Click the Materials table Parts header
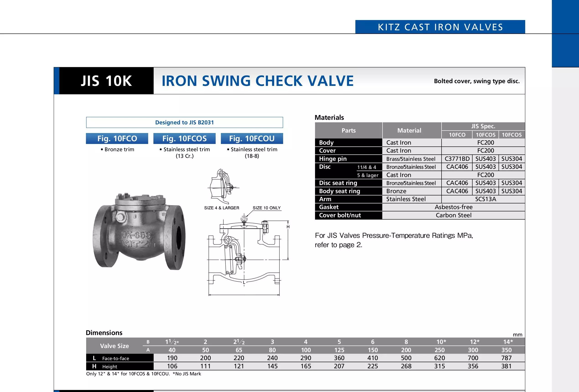Screen dimensions: 579x392 (x=348, y=131)
